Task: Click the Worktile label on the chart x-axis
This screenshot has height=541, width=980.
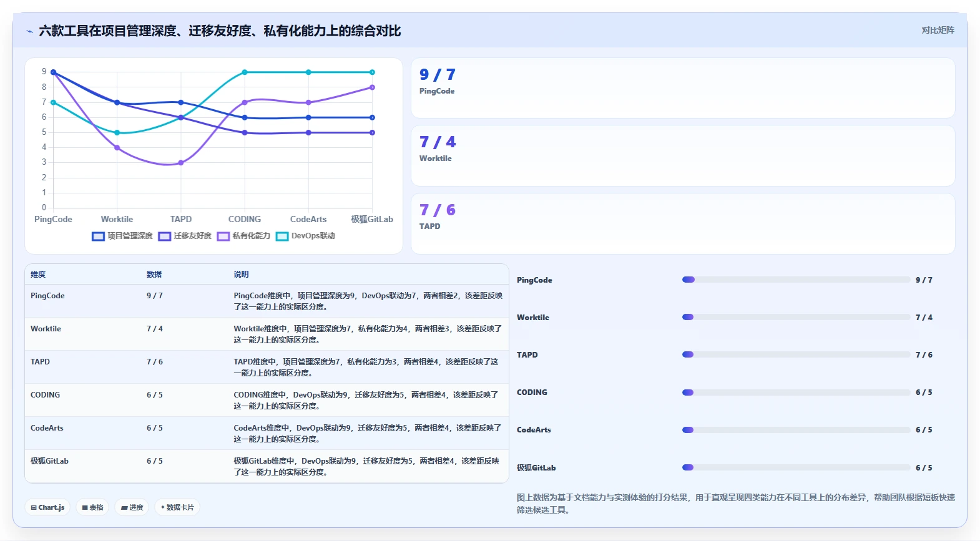Action: 117,219
